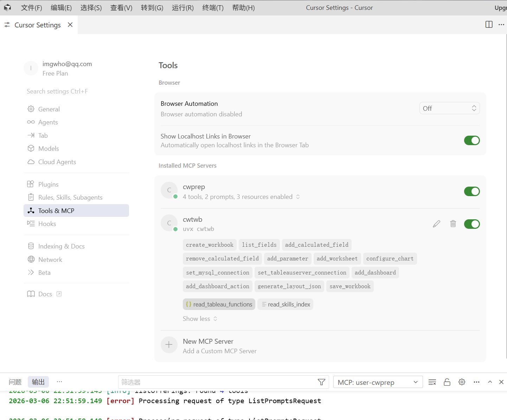Screen dimensions: 507x420
Task: Click the Cloud Agents cloud icon
Action: [x=31, y=162]
